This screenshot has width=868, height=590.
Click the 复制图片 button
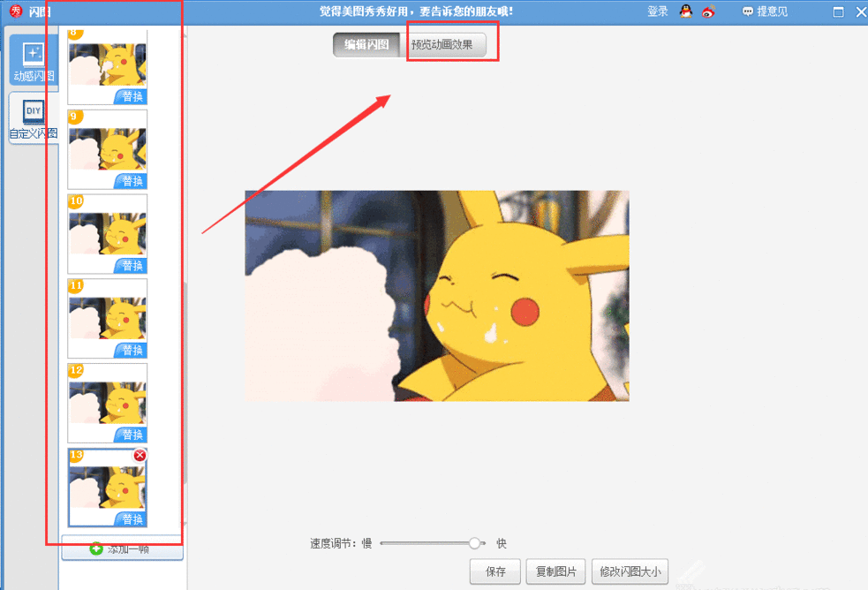coord(555,571)
